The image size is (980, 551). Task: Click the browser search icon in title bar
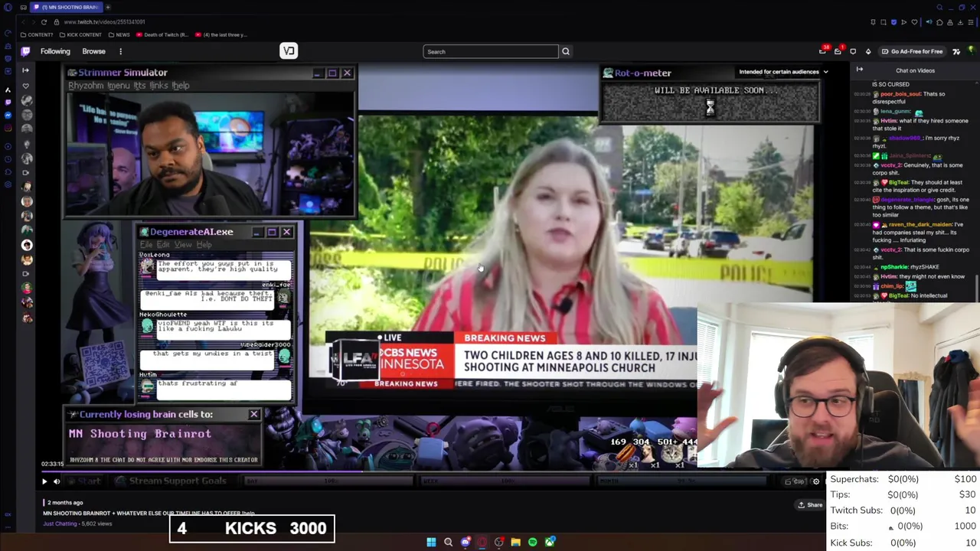(x=939, y=7)
